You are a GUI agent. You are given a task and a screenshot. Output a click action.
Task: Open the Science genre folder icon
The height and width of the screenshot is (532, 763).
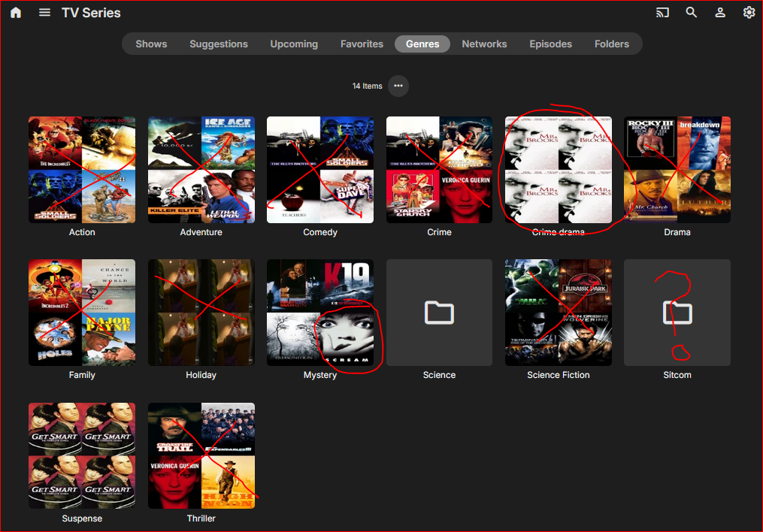coord(439,312)
